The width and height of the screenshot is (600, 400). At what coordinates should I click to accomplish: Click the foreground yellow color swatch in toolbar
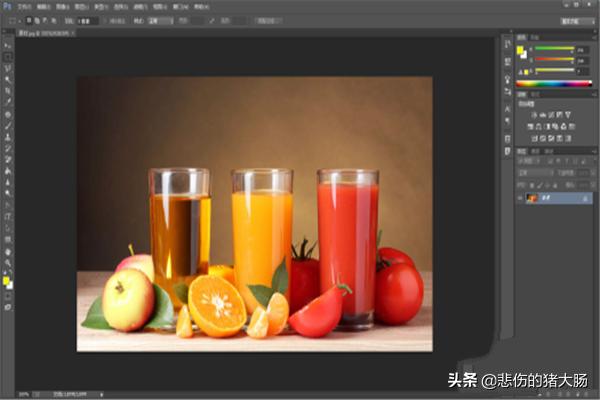point(6,280)
